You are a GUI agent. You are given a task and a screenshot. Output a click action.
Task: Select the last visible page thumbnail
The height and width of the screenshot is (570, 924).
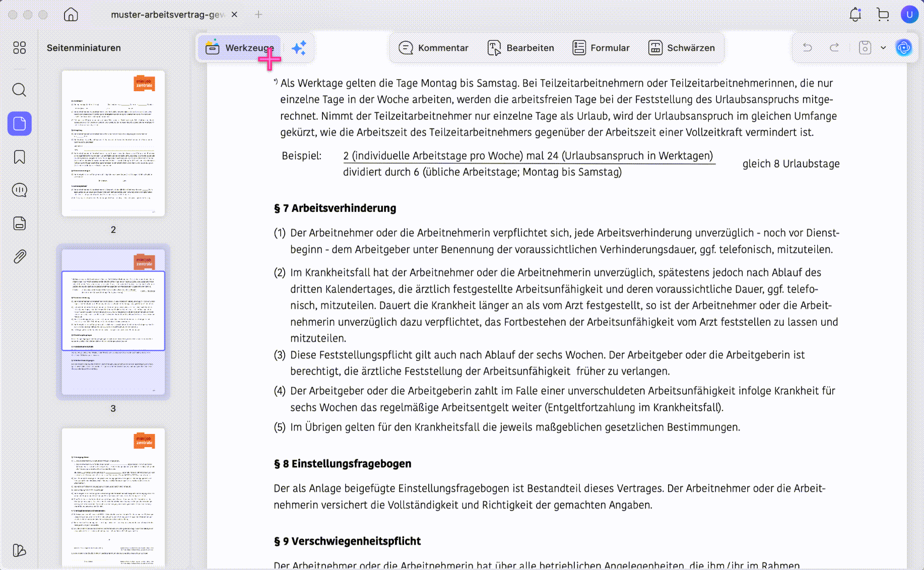point(113,497)
